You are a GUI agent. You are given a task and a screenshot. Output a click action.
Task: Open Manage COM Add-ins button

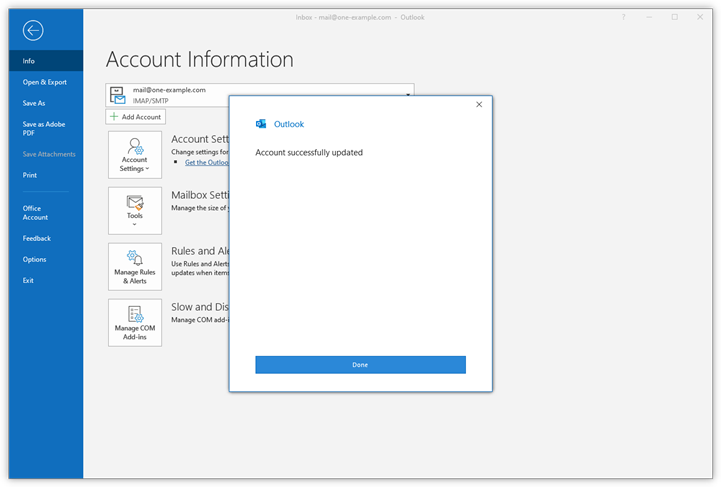[x=135, y=322]
